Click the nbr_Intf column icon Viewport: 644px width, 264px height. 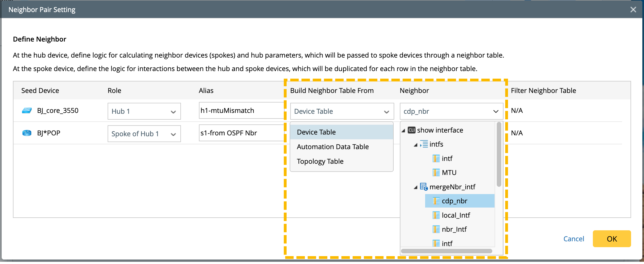coord(436,229)
